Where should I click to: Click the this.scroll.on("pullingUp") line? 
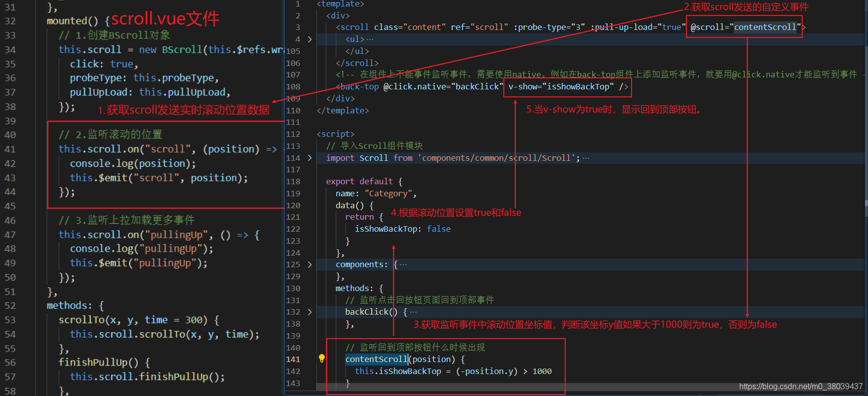coord(159,235)
